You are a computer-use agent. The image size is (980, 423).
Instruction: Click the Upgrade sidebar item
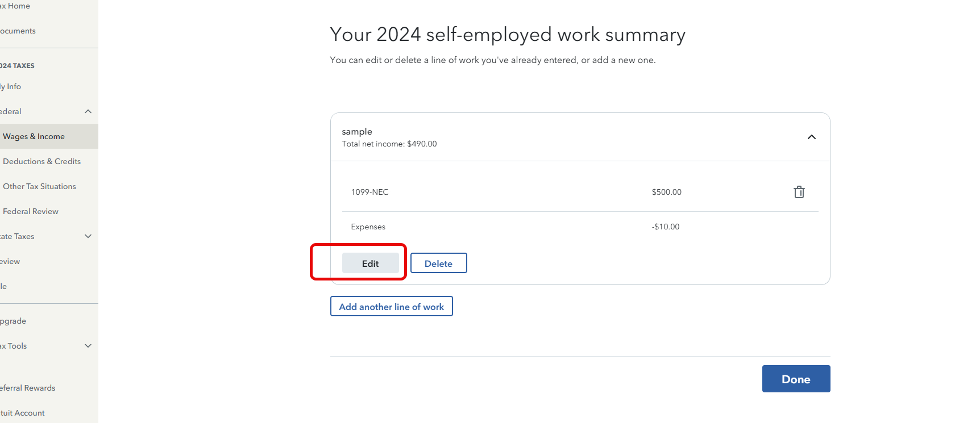14,321
